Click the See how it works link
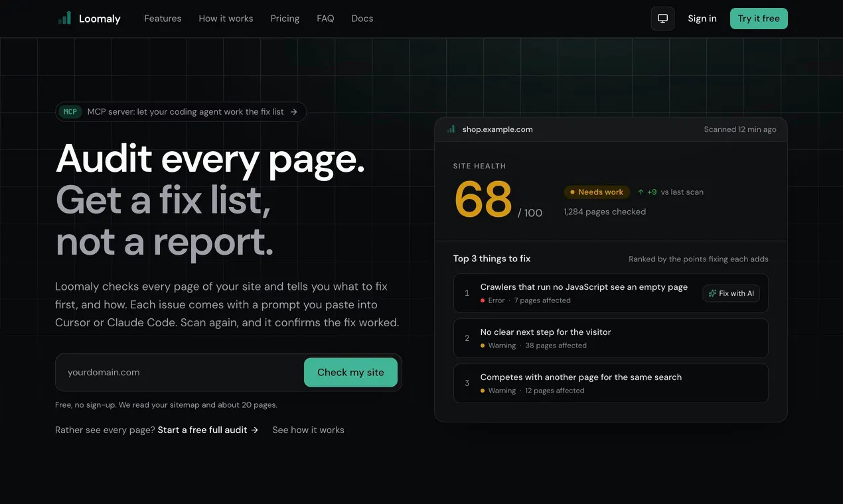843x504 pixels. point(308,430)
